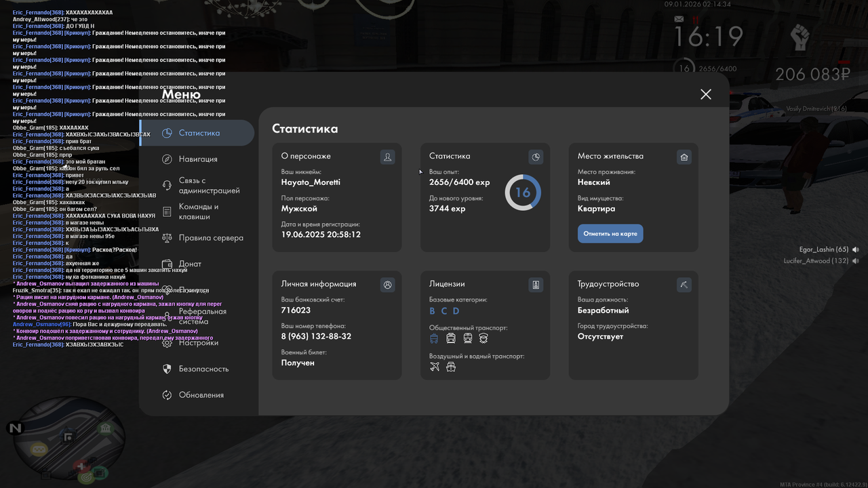This screenshot has height=488, width=868.
Task: Select the ship license icon
Action: pos(451,367)
